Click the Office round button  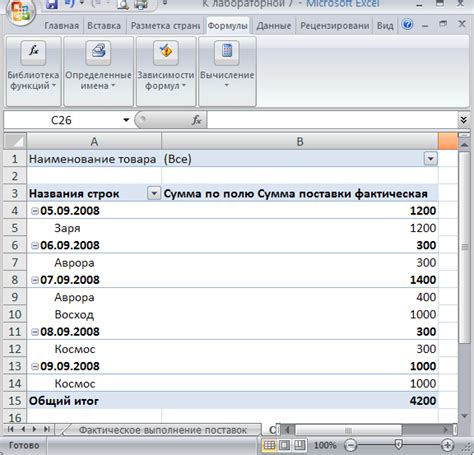[x=20, y=12]
